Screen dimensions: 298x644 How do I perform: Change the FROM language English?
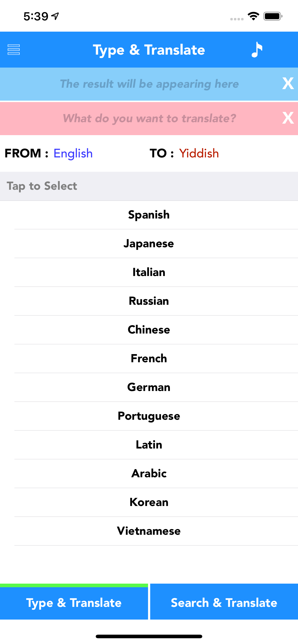pyautogui.click(x=73, y=153)
